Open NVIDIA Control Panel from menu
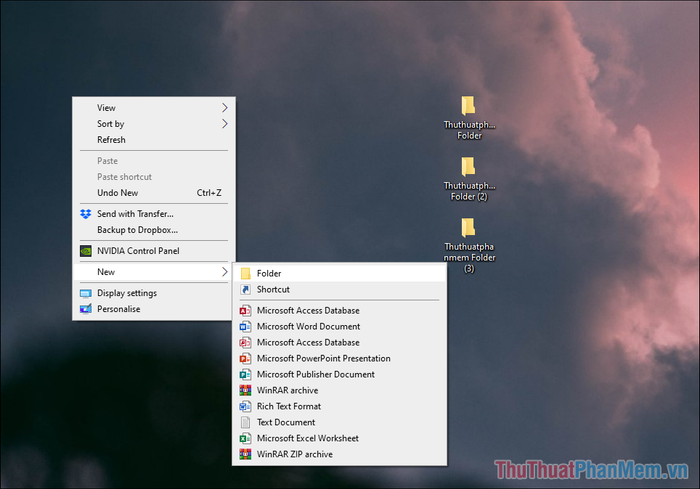Screen dimensions: 700x489 click(154, 251)
